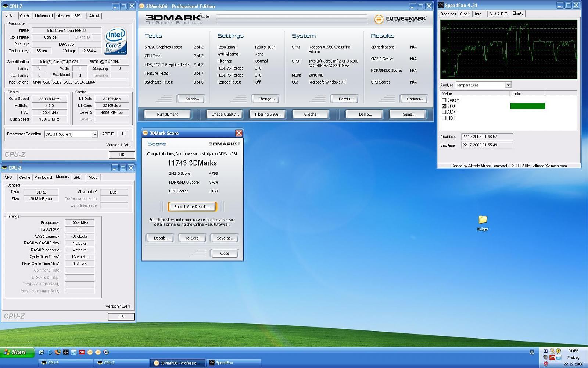The image size is (588, 368).
Task: Click the SpeedFan temperature 38 tray icon
Action: [x=546, y=351]
